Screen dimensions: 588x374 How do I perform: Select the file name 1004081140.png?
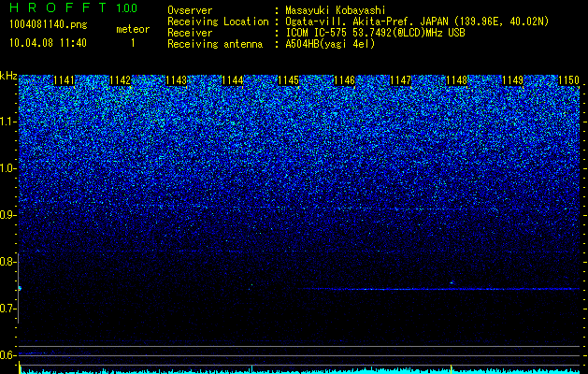point(49,24)
